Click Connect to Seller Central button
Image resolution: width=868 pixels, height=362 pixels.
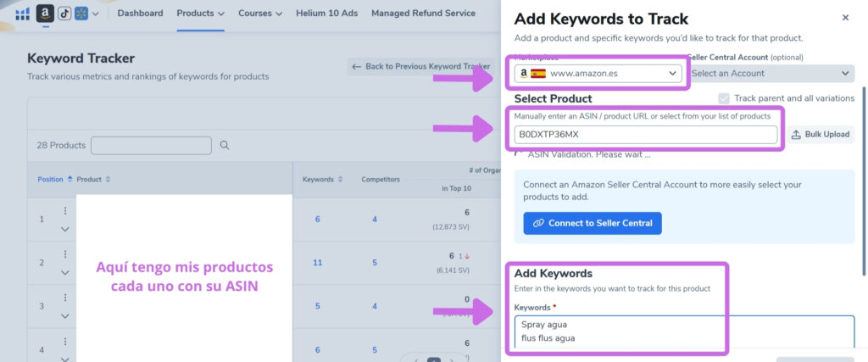tap(593, 223)
